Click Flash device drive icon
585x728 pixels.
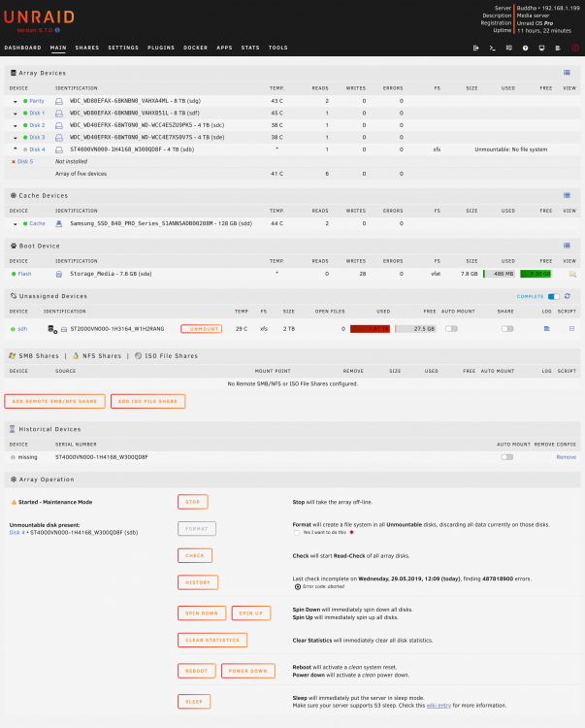click(59, 274)
